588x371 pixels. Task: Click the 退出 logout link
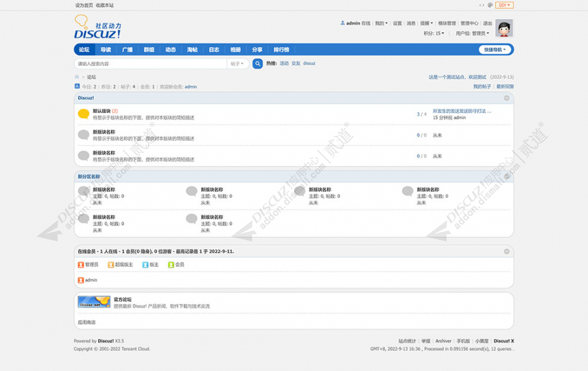point(487,23)
